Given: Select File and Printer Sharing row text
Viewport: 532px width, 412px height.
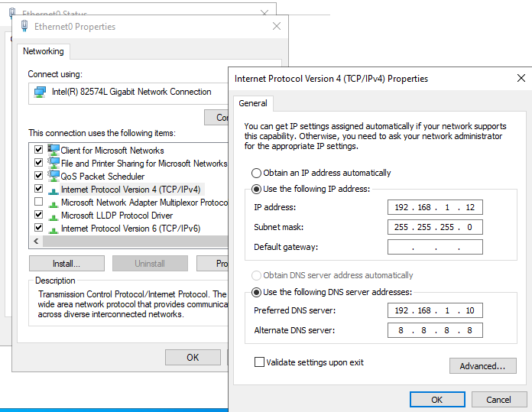Looking at the screenshot, I should (144, 164).
